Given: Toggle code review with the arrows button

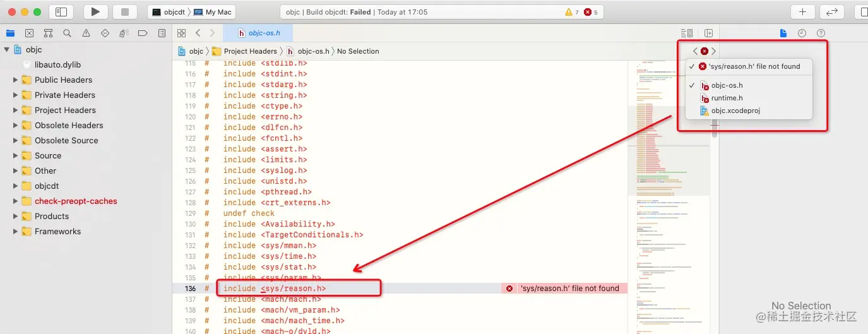Looking at the screenshot, I should pyautogui.click(x=832, y=12).
